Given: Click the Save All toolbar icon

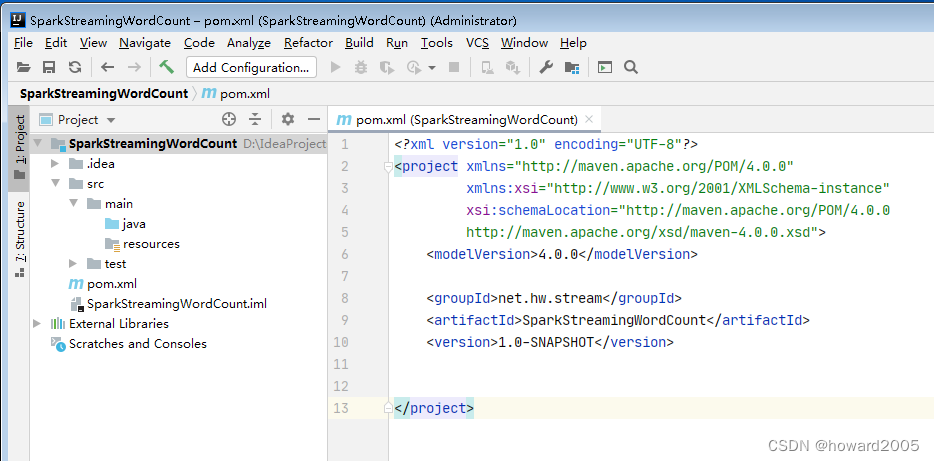Looking at the screenshot, I should point(49,68).
